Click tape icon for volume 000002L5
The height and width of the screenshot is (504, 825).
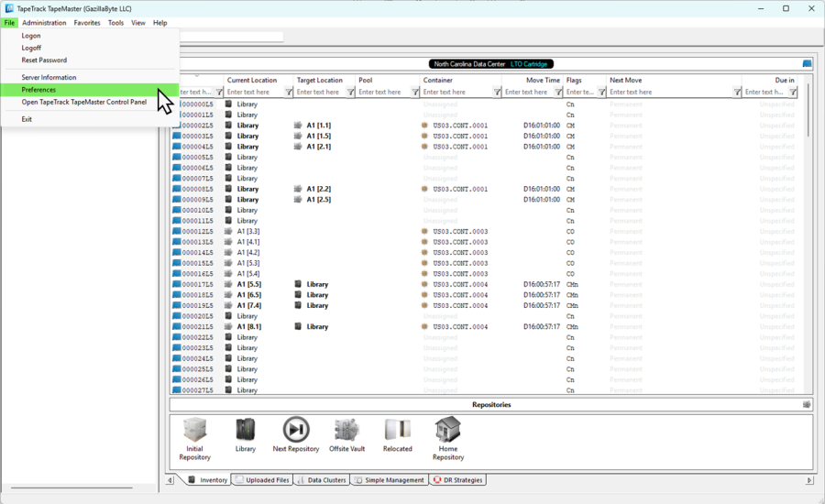pyautogui.click(x=177, y=126)
